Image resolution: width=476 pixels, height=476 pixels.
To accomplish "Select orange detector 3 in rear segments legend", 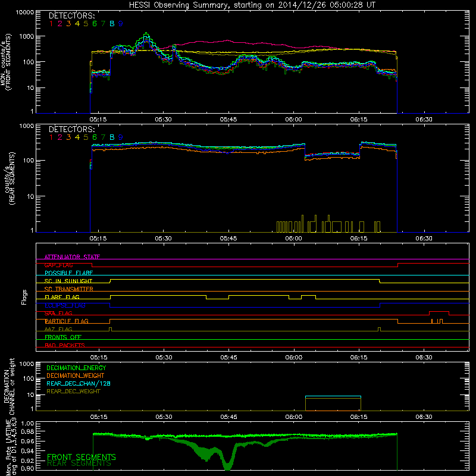I will pos(68,137).
